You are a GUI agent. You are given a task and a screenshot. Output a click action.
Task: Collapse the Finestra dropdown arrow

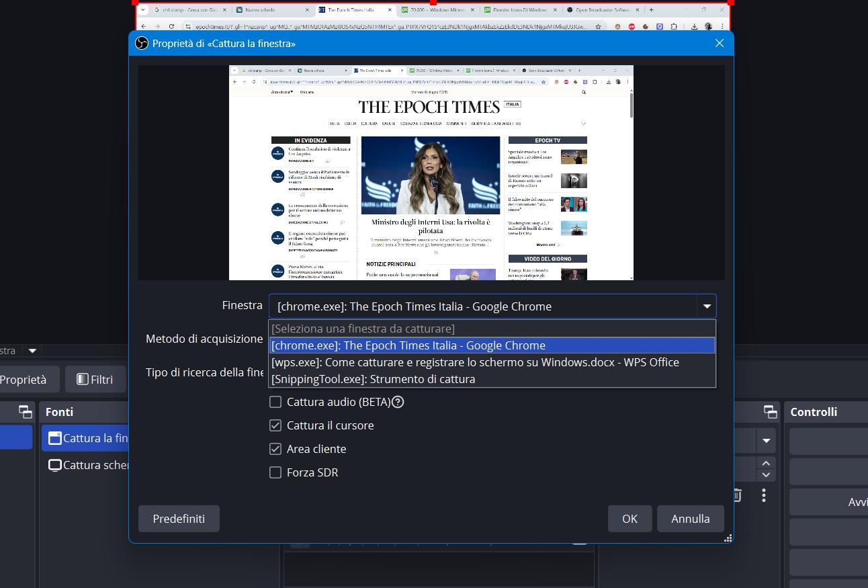707,306
